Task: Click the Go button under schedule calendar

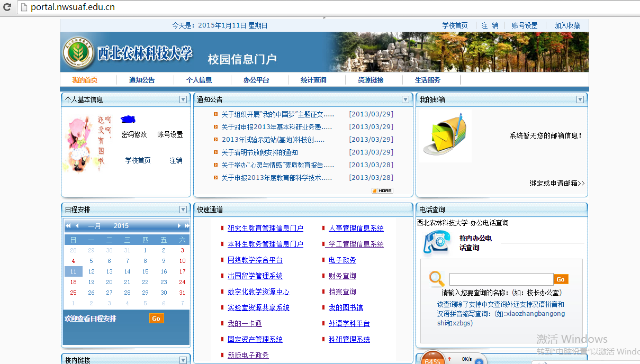Action: tap(156, 319)
